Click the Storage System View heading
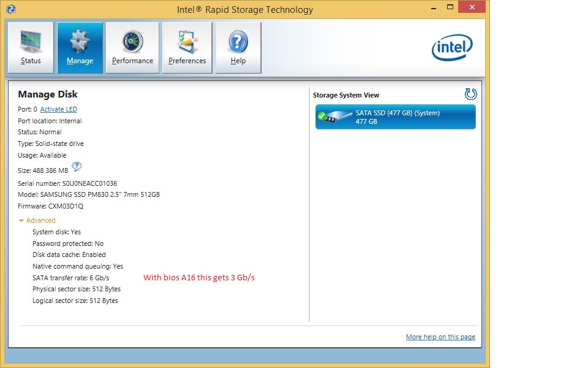588x368 pixels. (x=346, y=96)
